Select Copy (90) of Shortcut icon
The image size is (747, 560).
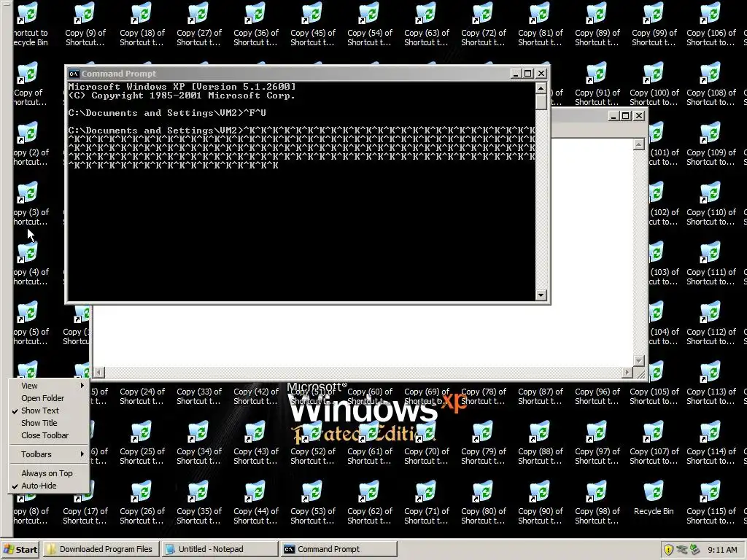[x=541, y=502]
